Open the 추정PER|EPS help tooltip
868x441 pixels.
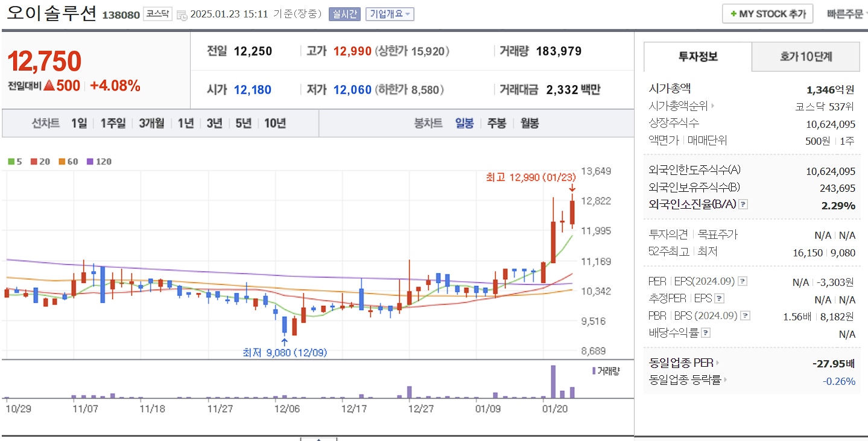[x=719, y=299]
